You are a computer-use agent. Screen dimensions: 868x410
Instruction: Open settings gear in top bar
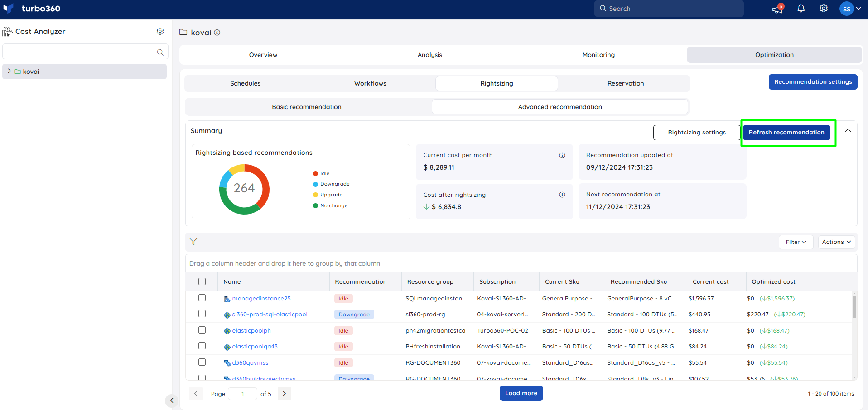pos(824,9)
